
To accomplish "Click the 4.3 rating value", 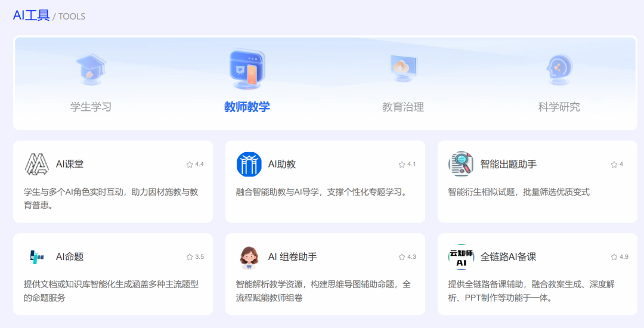I will (x=411, y=256).
